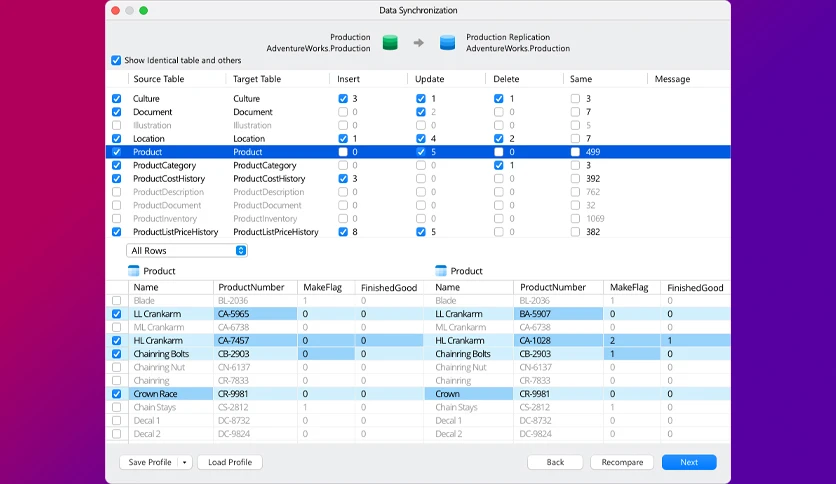Proceed with the Next button
Screen dimensions: 836x484
(x=689, y=462)
